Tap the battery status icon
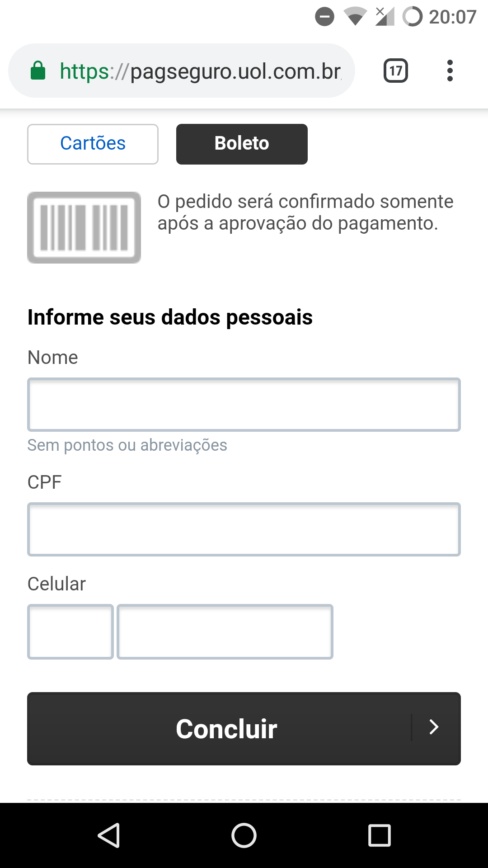The height and width of the screenshot is (868, 488). [412, 17]
